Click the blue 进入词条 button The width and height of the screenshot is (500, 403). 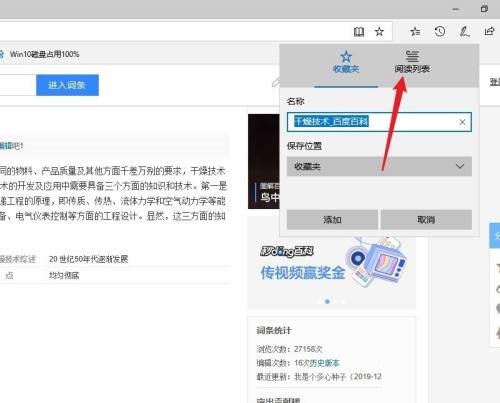coord(67,85)
